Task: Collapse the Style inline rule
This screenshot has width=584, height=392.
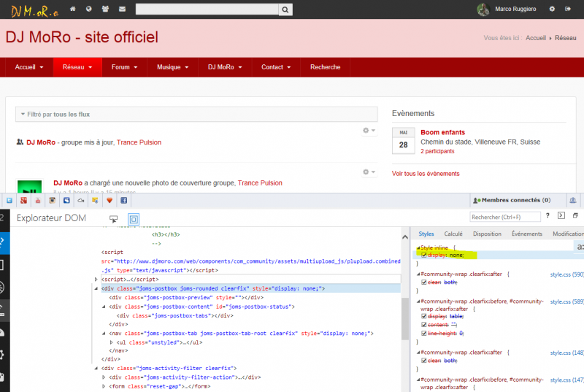Action: tap(418, 247)
